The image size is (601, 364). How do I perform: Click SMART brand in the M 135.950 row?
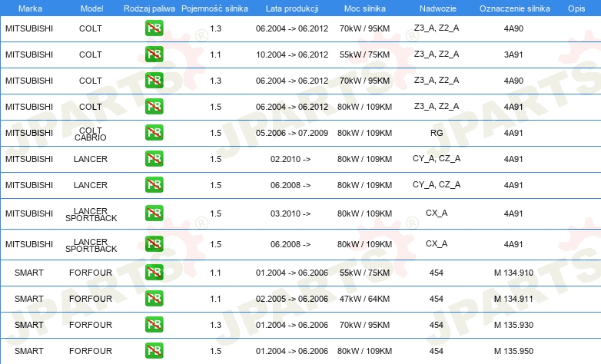coord(29,351)
